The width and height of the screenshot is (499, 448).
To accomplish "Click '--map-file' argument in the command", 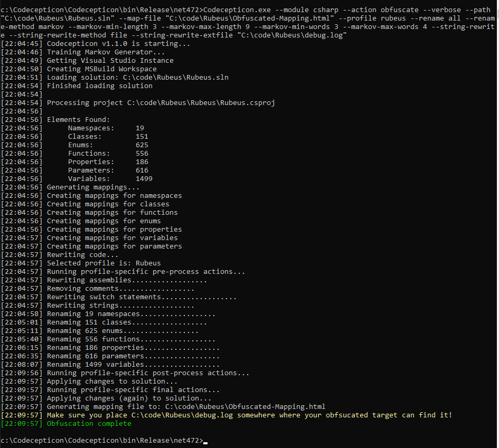I will [140, 18].
